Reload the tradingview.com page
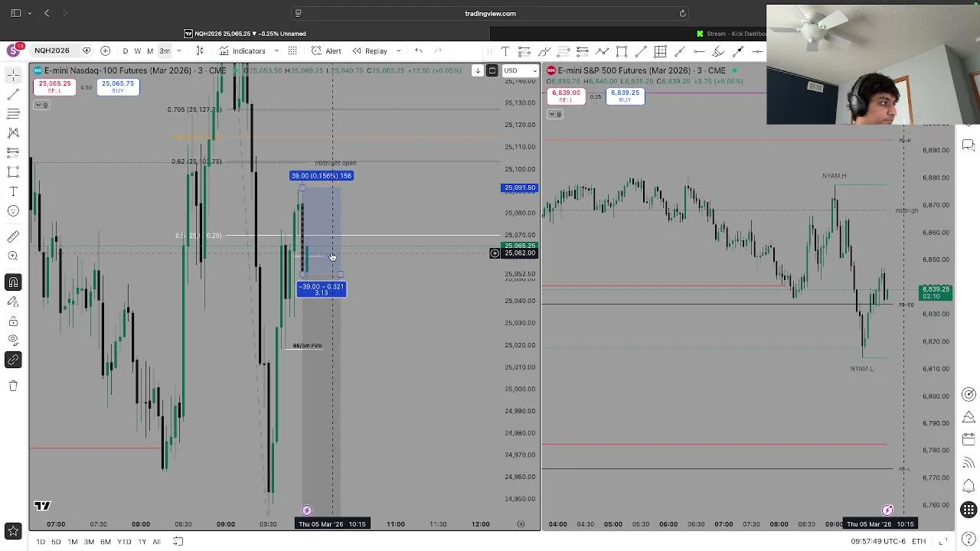 [682, 13]
